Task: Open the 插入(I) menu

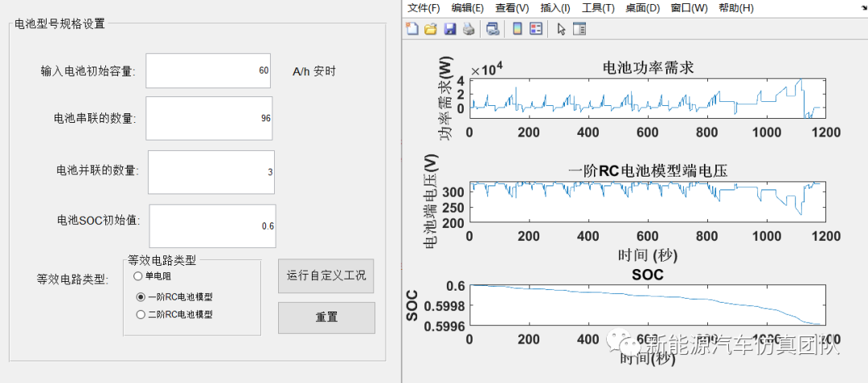Action: [x=555, y=8]
